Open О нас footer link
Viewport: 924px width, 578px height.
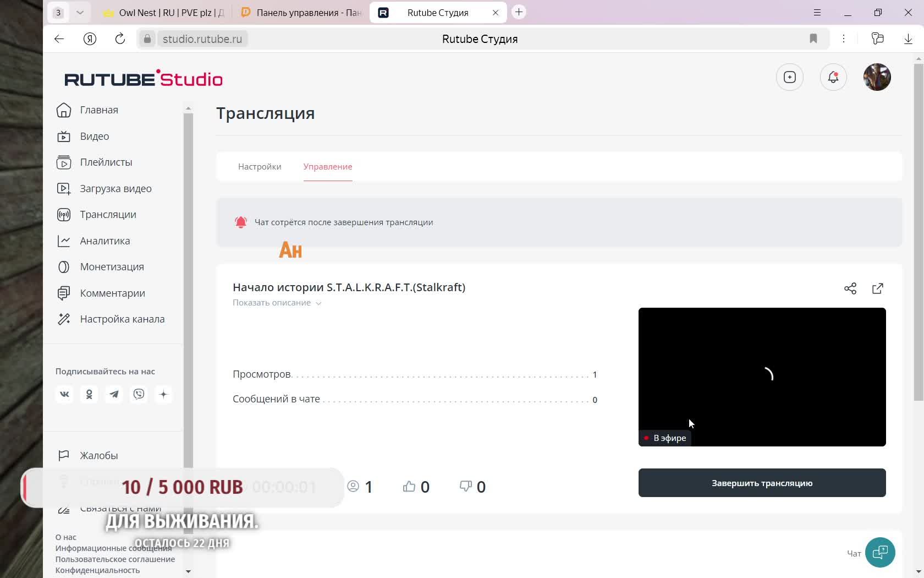point(66,537)
